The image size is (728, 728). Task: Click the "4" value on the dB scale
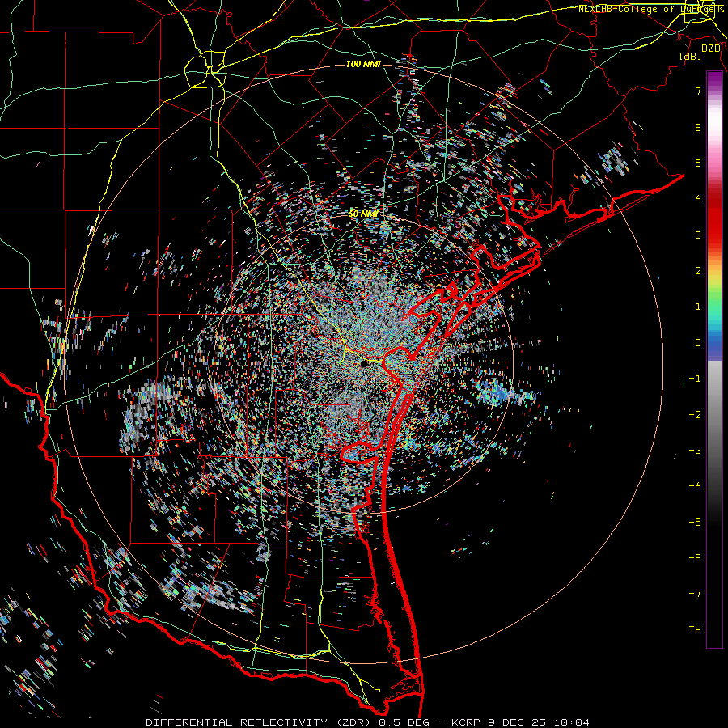(x=698, y=199)
